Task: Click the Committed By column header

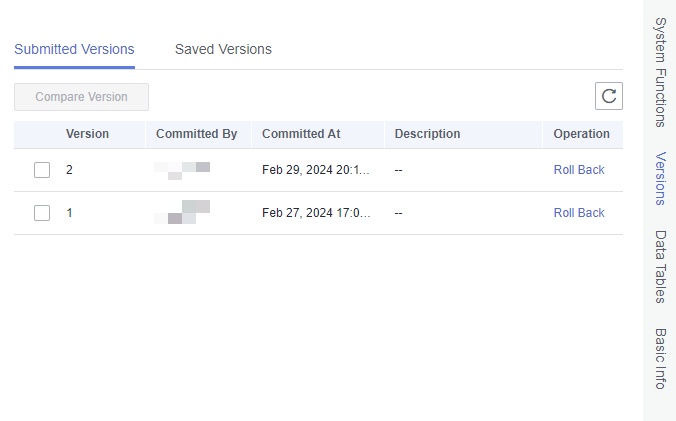Action: coord(196,134)
